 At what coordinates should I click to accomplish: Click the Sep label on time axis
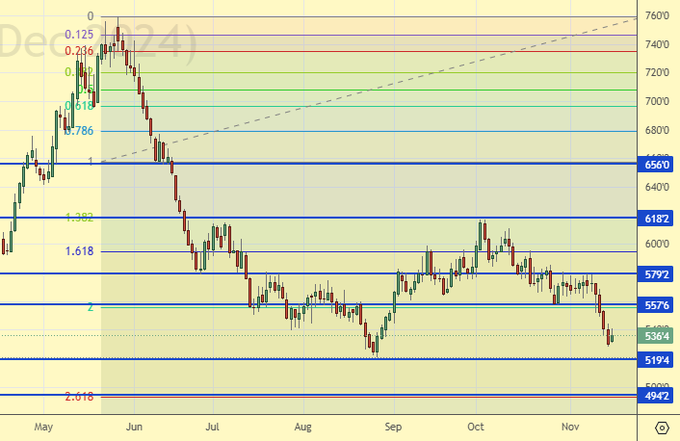tap(393, 426)
